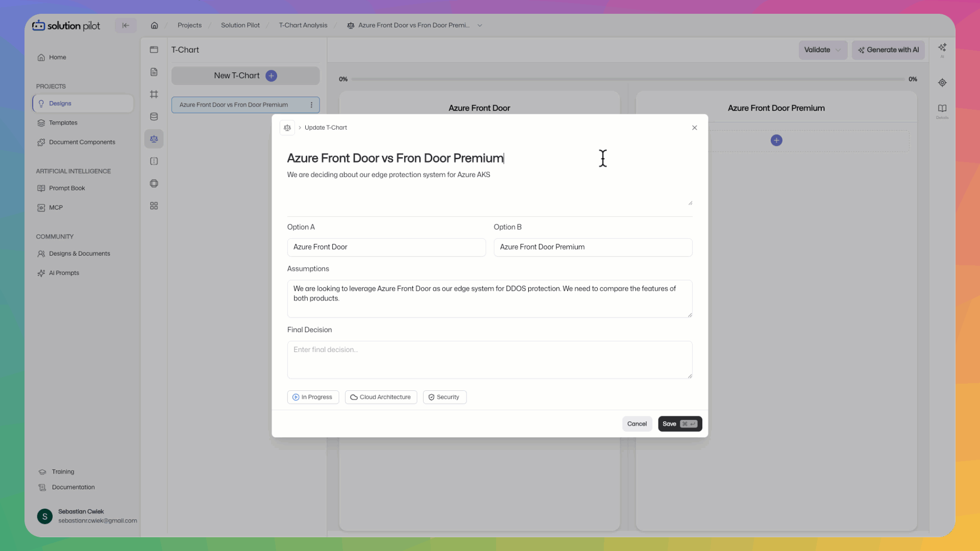Expand the breadcrumb T-Chart chevron dropdown
980x551 pixels.
point(480,26)
